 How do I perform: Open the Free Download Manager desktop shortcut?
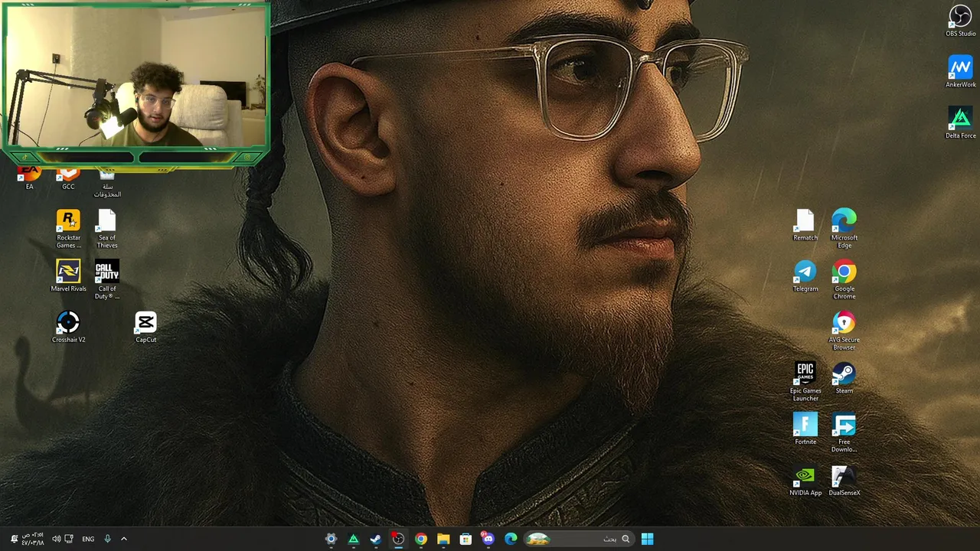[844, 432]
